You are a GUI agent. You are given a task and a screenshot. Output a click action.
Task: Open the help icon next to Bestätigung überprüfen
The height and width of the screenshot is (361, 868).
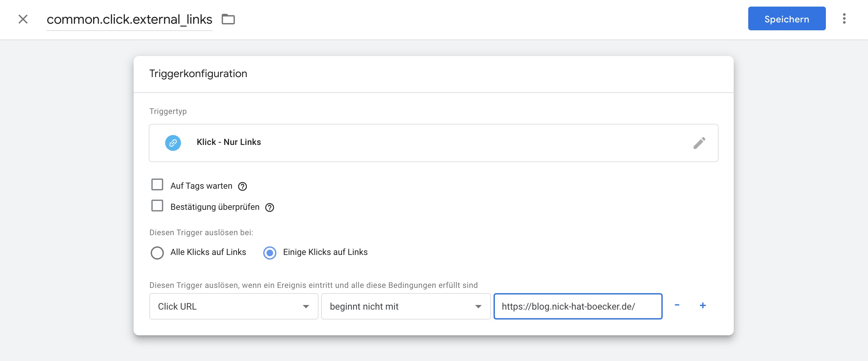pyautogui.click(x=269, y=207)
